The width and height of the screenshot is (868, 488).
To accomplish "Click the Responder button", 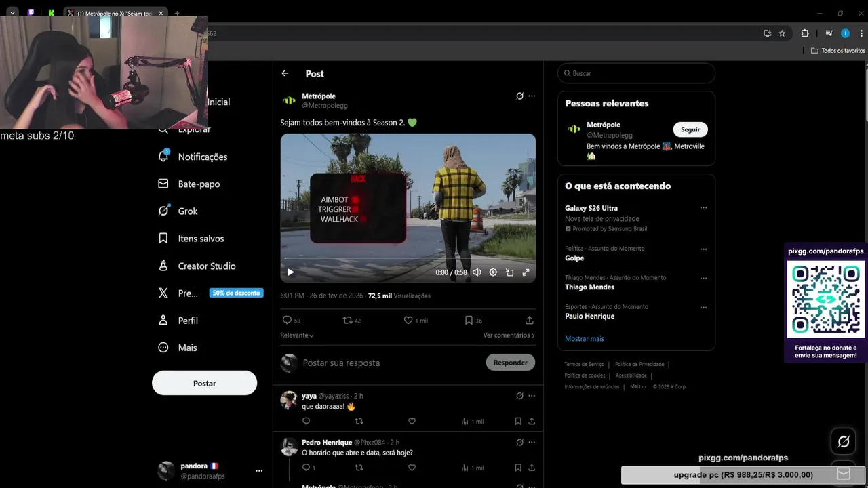I will click(511, 363).
